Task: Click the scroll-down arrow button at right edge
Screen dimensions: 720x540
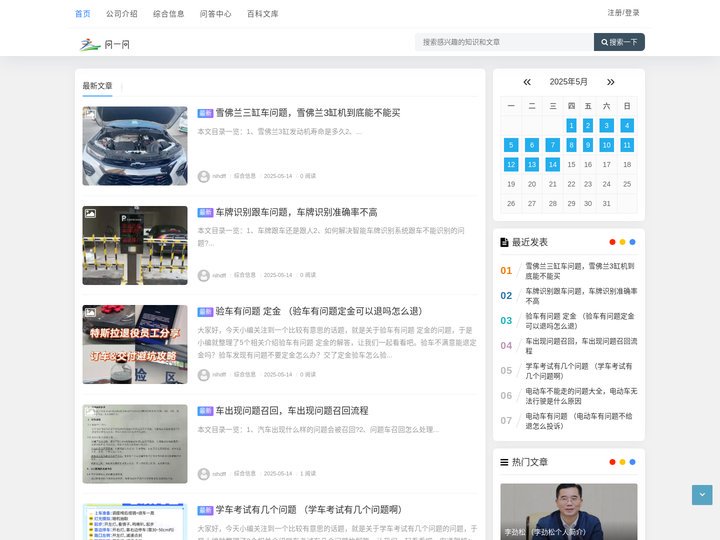Action: (702, 495)
